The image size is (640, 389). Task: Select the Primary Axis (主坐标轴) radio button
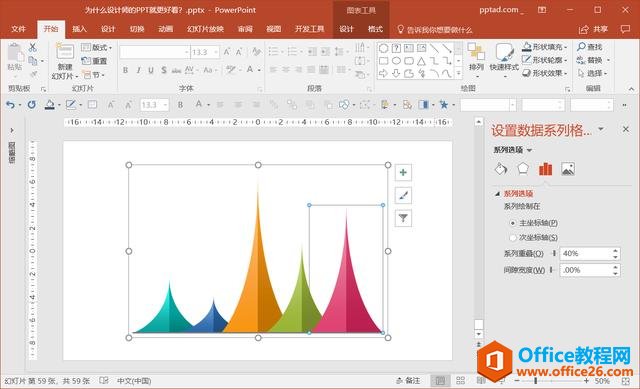(513, 223)
